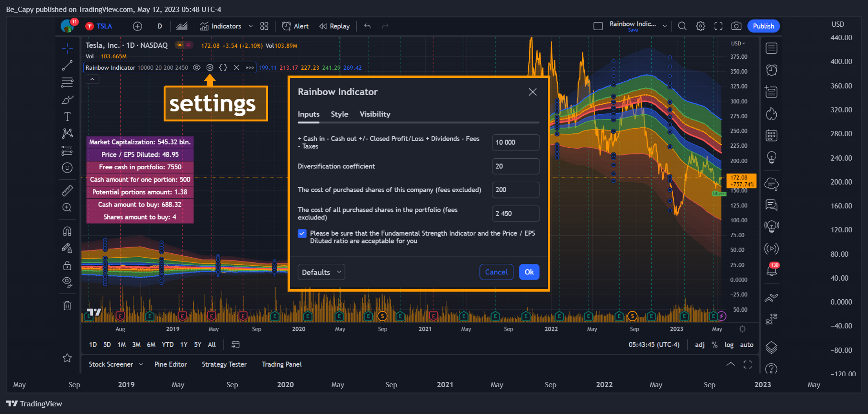868x414 pixels.
Task: Take a chart snapshot with camera icon
Action: tap(736, 26)
